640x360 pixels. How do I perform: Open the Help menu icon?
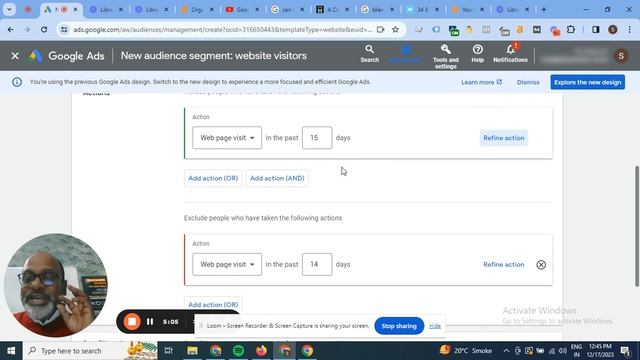coord(478,53)
